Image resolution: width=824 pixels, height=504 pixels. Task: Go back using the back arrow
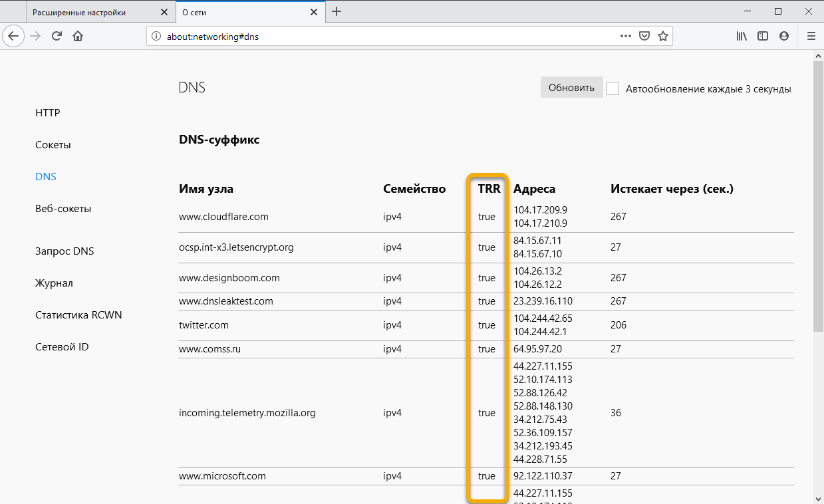point(13,36)
